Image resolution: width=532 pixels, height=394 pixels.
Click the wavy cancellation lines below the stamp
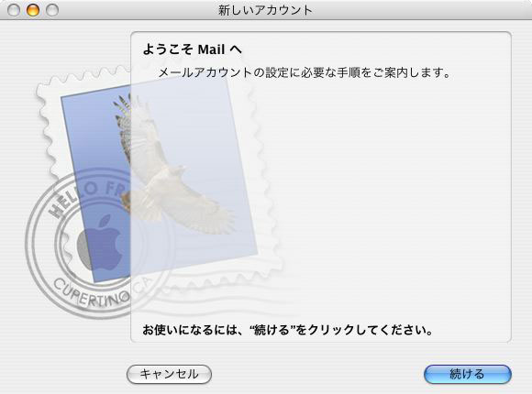220,299
